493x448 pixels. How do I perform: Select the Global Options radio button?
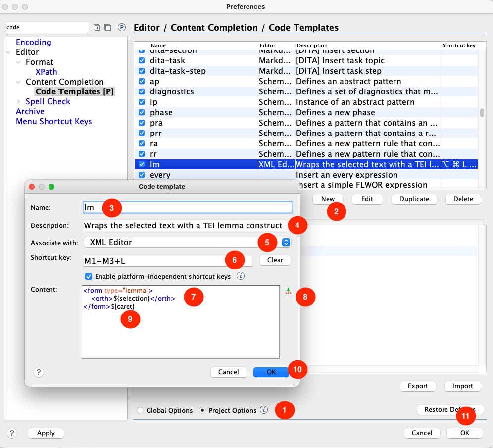(x=141, y=410)
